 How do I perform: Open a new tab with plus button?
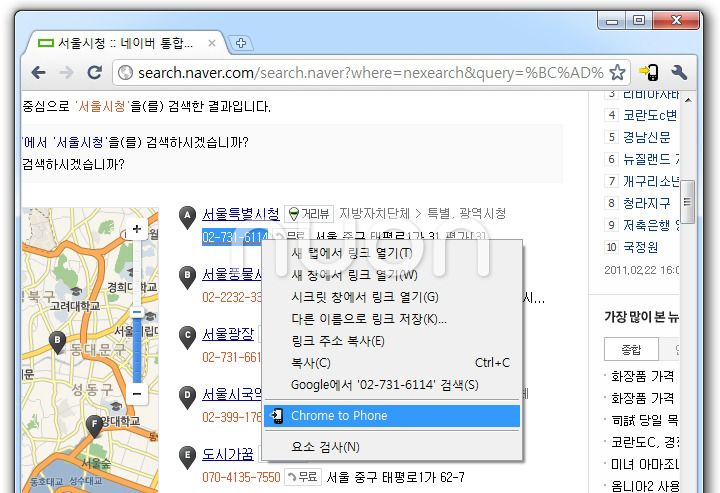[x=241, y=43]
